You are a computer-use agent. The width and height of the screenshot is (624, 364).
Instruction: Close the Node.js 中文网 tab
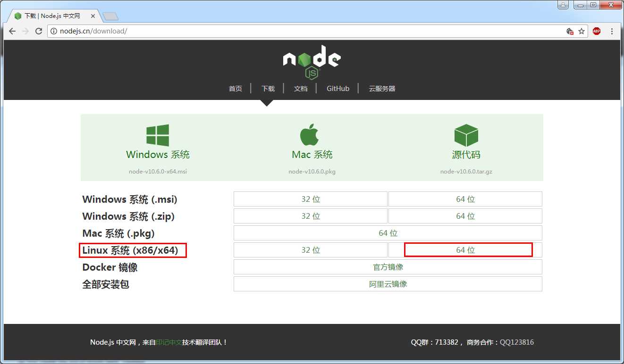pyautogui.click(x=93, y=16)
